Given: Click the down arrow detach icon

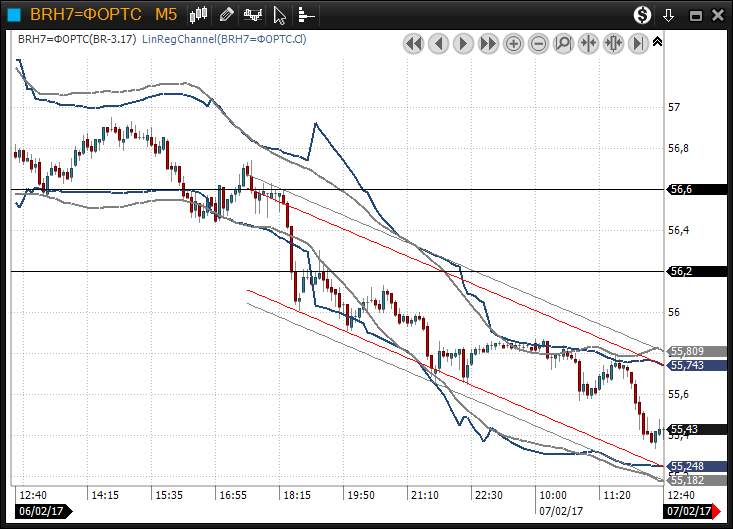Looking at the screenshot, I should pos(669,15).
